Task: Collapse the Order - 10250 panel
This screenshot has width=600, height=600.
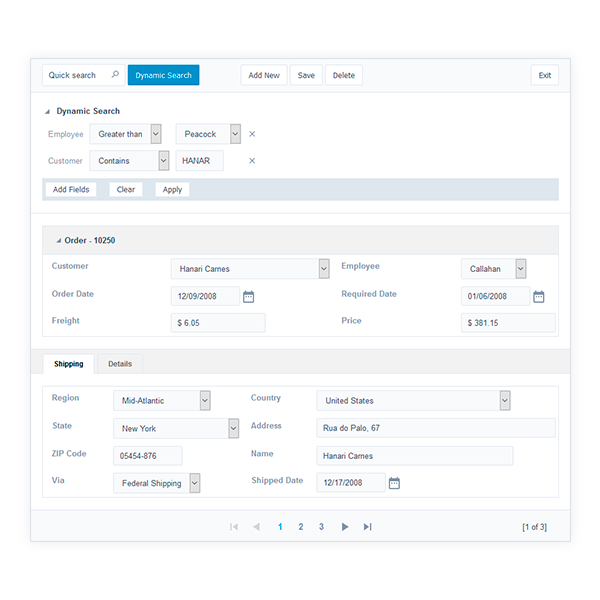Action: (57, 241)
